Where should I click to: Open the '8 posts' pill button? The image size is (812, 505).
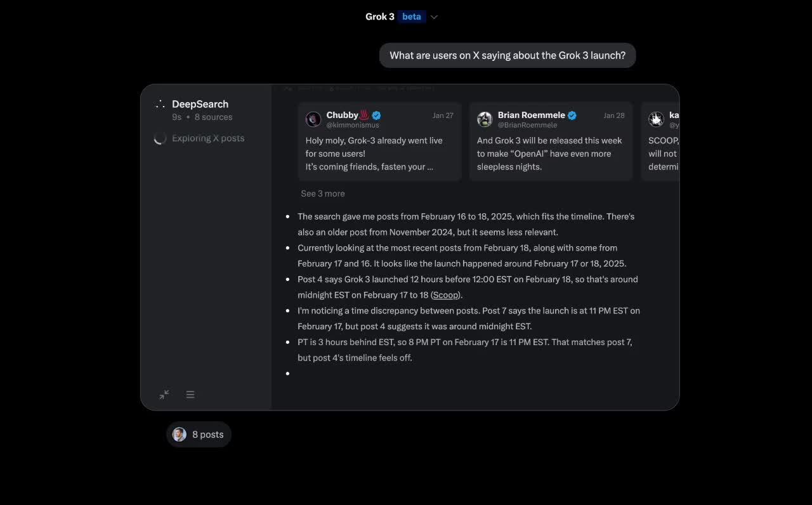(199, 435)
